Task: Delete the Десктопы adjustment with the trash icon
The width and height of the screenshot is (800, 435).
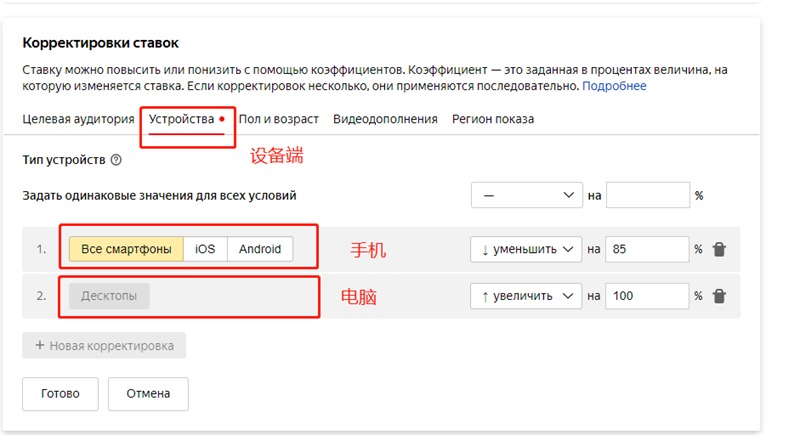Action: pyautogui.click(x=719, y=296)
